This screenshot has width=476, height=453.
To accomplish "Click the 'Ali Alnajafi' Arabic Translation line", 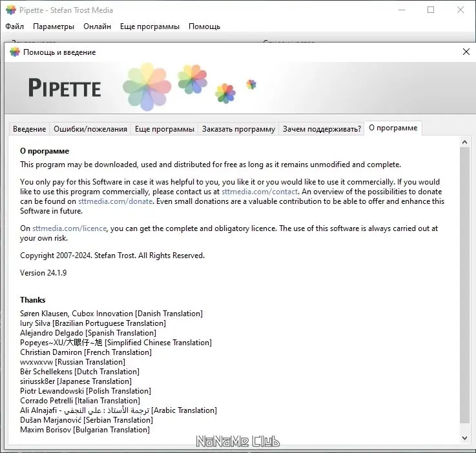I will coord(118,410).
